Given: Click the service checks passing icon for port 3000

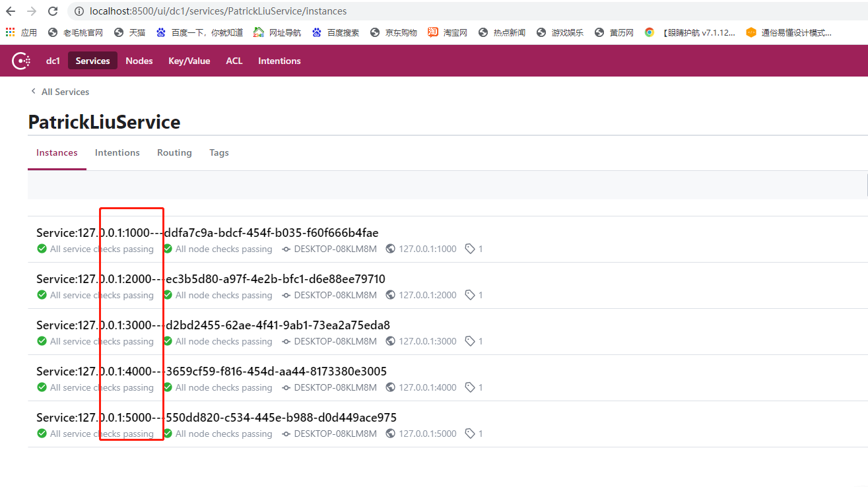Looking at the screenshot, I should (x=42, y=341).
